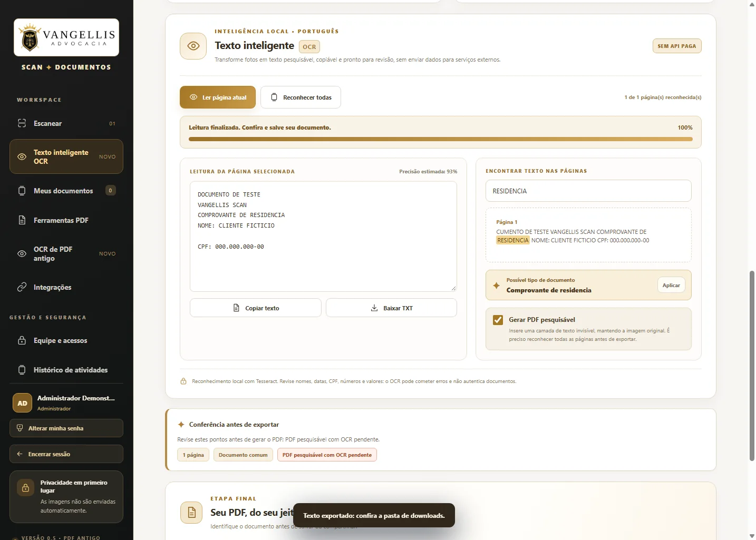Download the text via Baixar TXT
756x540 pixels.
tap(391, 308)
